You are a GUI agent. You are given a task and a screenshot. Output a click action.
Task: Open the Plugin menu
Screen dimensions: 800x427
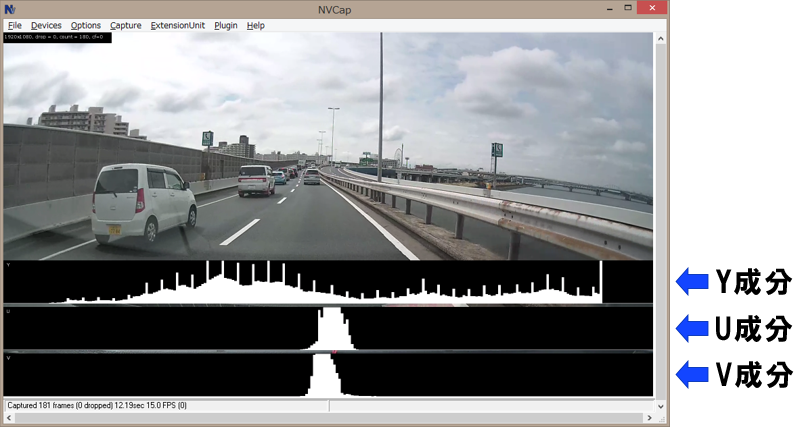225,25
